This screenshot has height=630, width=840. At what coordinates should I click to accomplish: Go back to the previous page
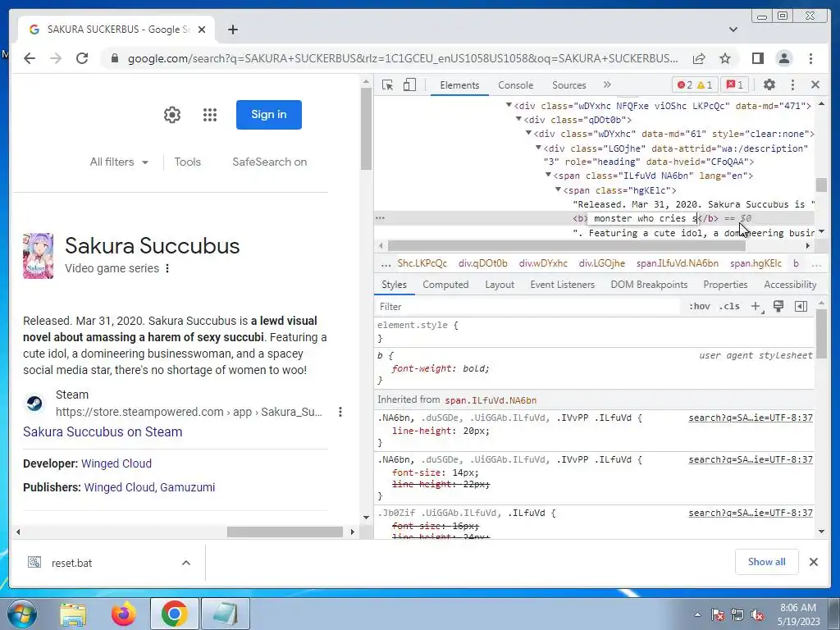30,58
